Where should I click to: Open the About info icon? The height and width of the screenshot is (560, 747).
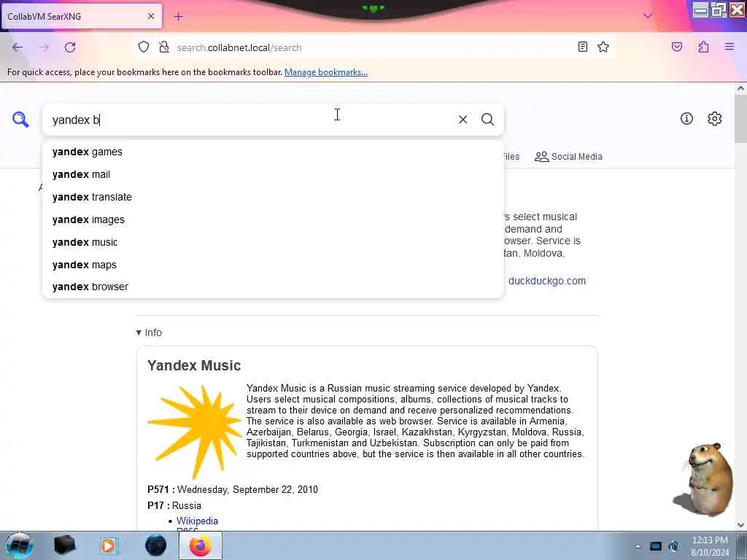pos(686,119)
